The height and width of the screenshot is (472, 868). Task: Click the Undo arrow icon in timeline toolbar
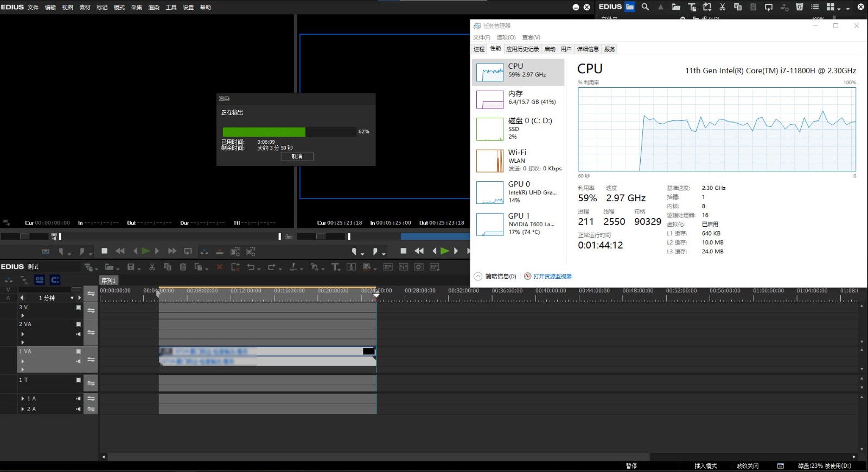pyautogui.click(x=250, y=267)
